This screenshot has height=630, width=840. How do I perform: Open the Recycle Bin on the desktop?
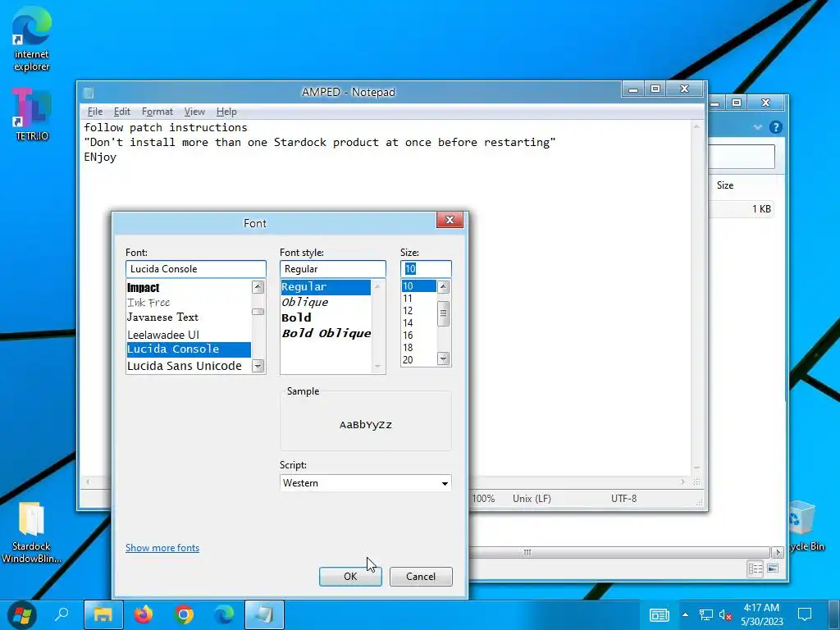(x=805, y=526)
